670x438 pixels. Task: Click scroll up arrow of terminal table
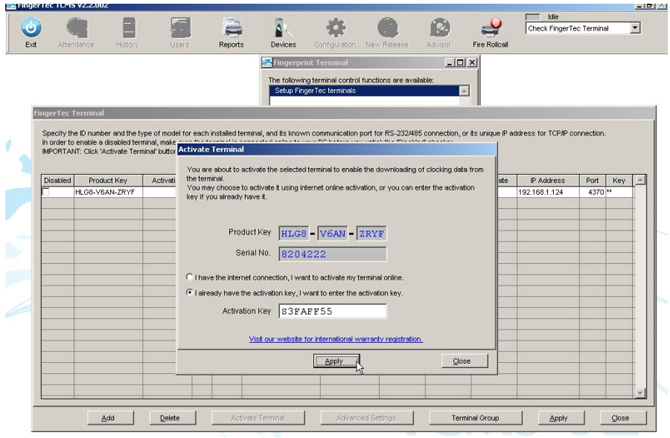[640, 180]
